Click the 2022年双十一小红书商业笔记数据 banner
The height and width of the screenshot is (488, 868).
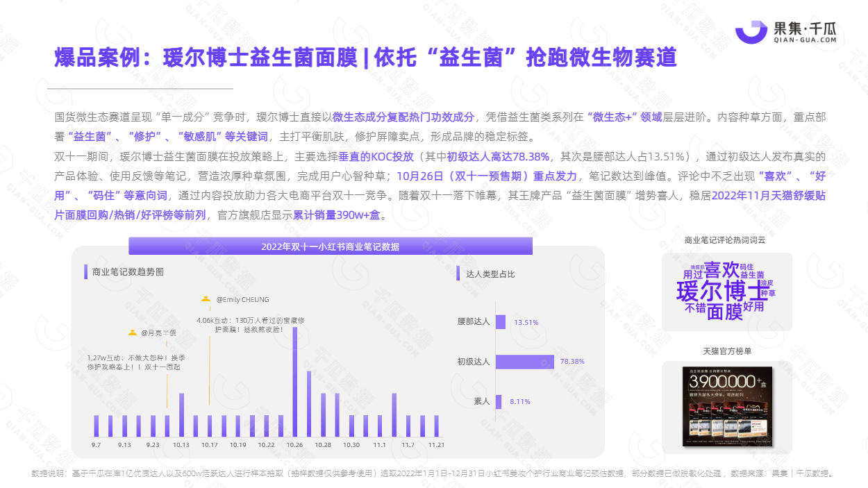pyautogui.click(x=331, y=246)
